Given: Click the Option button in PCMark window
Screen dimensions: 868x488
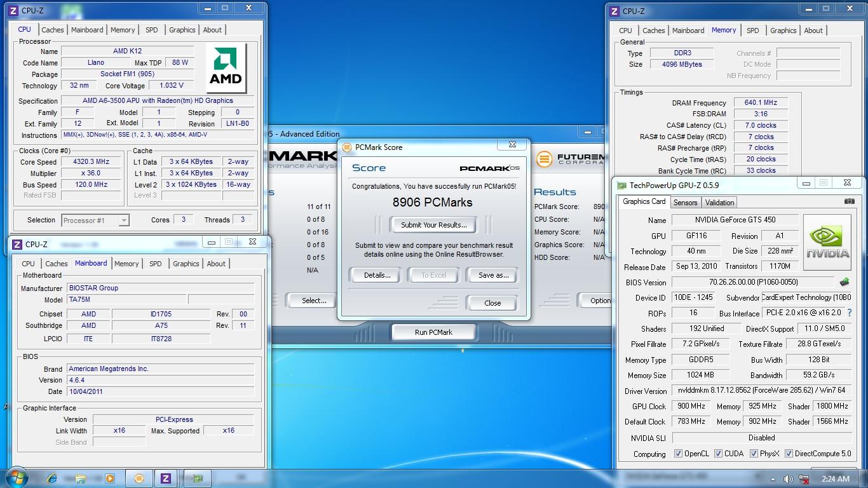Looking at the screenshot, I should (596, 301).
